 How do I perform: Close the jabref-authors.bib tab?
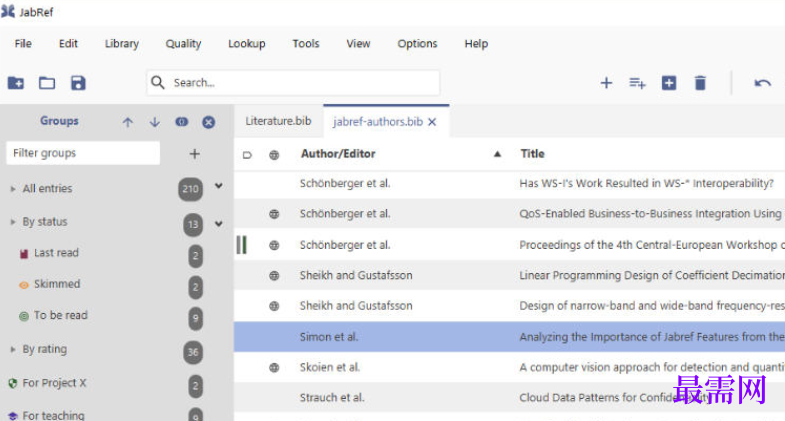(432, 122)
